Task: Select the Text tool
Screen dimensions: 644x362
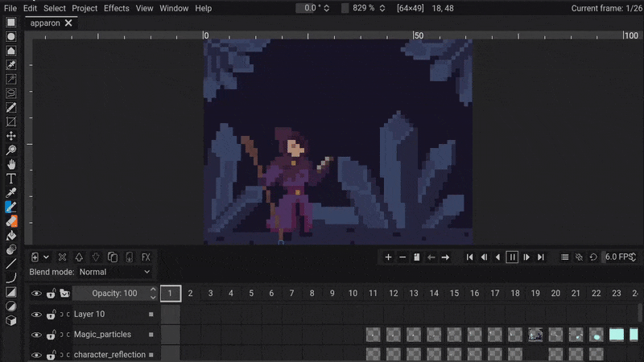Action: point(11,179)
